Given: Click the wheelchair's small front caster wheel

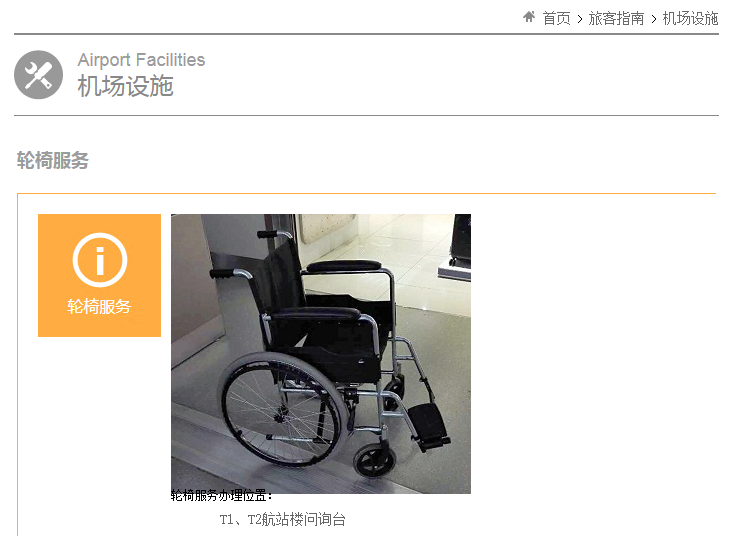Looking at the screenshot, I should coord(374,460).
